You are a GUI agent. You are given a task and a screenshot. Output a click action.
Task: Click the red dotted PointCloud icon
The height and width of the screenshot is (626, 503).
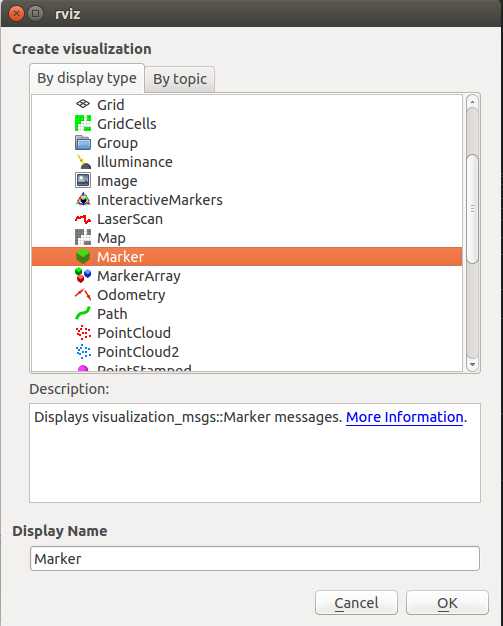(x=83, y=332)
